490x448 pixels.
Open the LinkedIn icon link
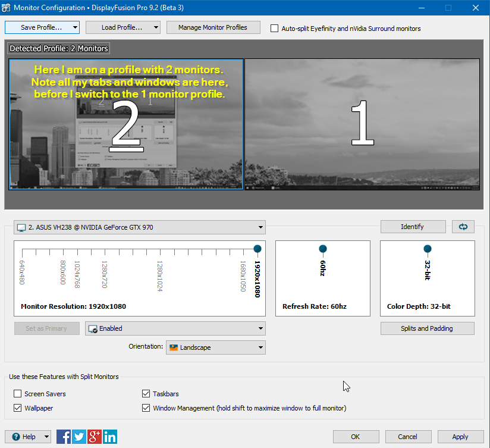pyautogui.click(x=110, y=437)
